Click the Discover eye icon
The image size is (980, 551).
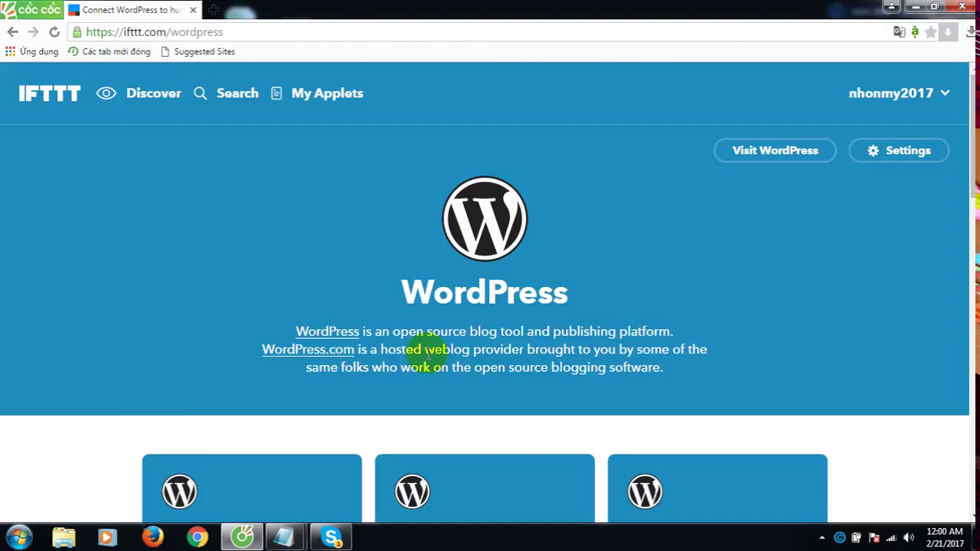point(106,93)
